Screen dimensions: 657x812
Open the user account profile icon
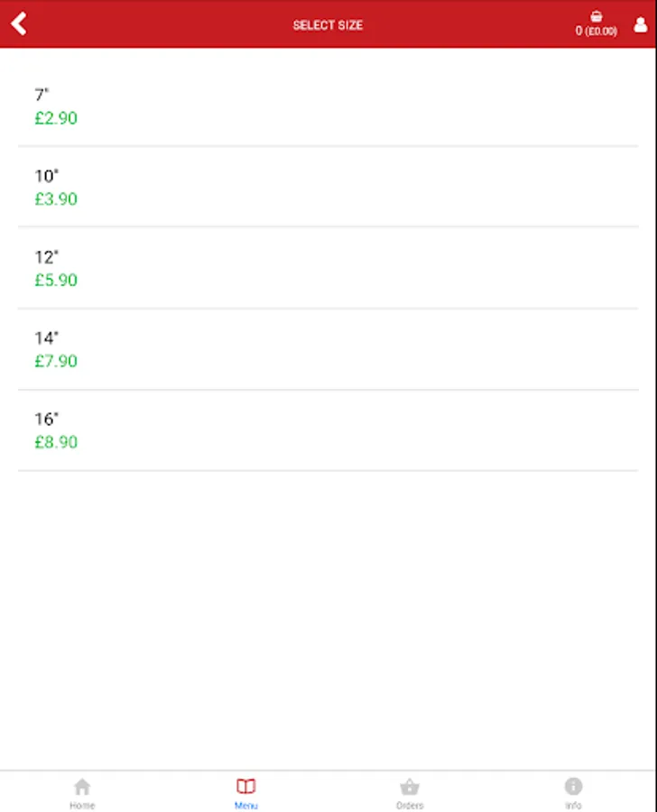click(641, 24)
